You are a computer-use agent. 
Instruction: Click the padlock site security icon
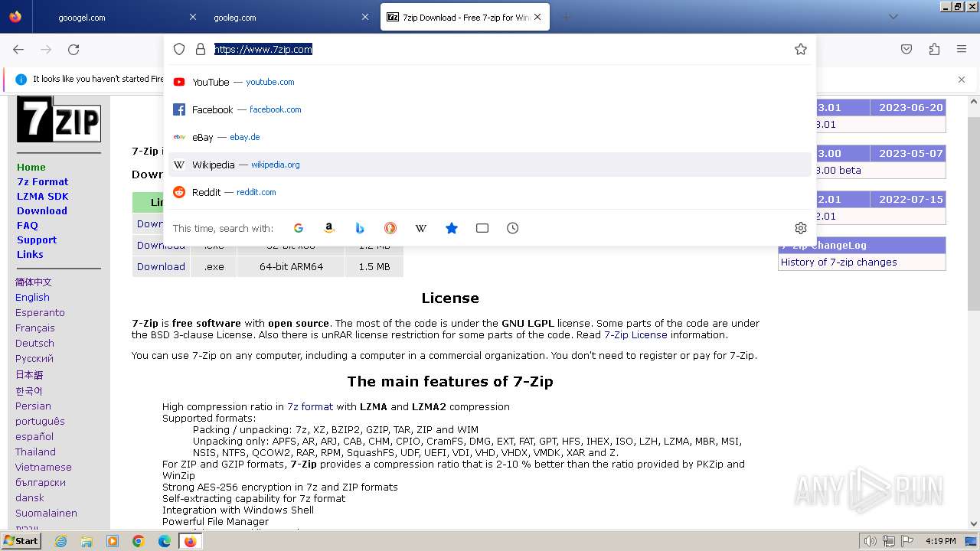pos(201,49)
